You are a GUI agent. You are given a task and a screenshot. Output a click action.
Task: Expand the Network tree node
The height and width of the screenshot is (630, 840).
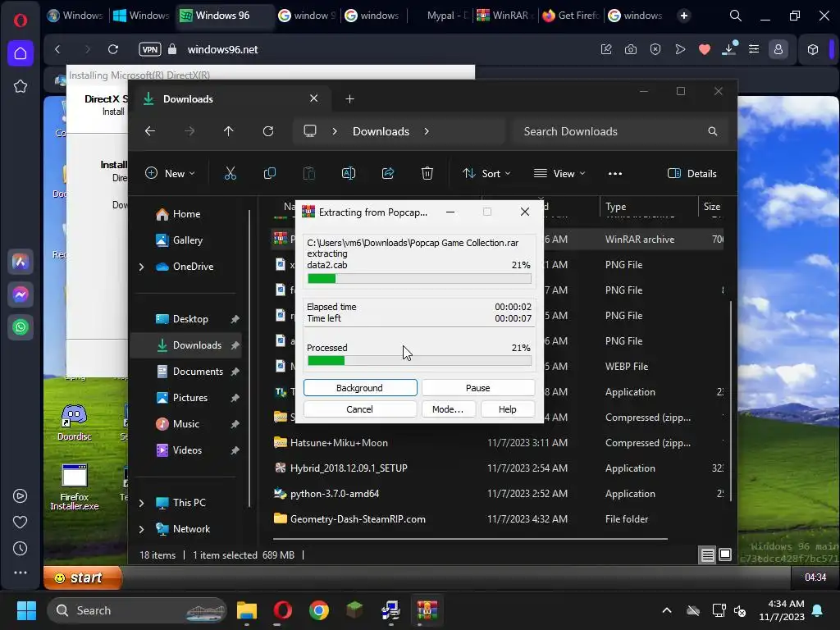point(141,529)
